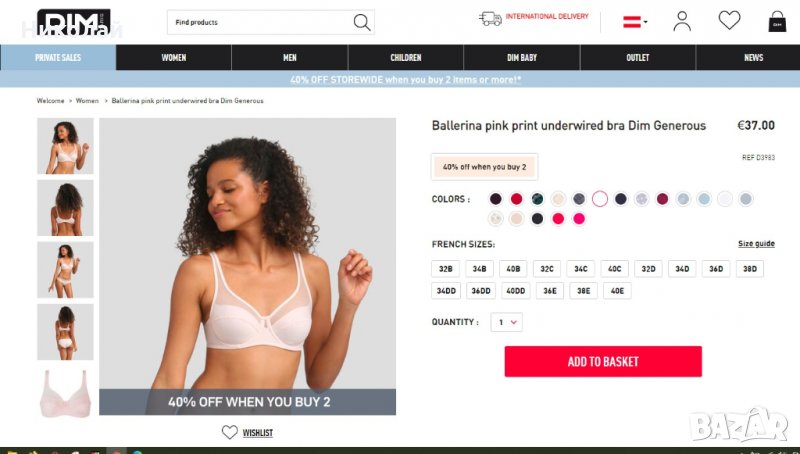Click the search magnifier icon
800x454 pixels.
pyautogui.click(x=362, y=22)
